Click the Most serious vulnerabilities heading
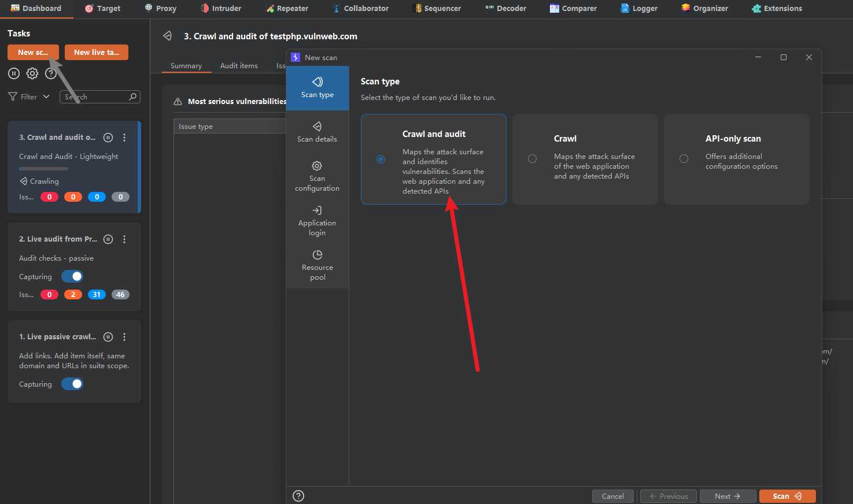The height and width of the screenshot is (504, 853). pyautogui.click(x=237, y=102)
